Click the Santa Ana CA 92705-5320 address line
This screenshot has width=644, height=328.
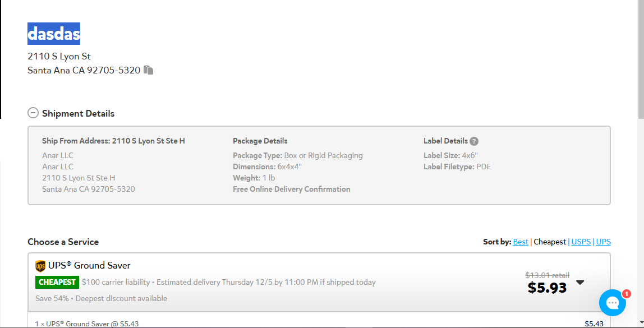tap(84, 70)
